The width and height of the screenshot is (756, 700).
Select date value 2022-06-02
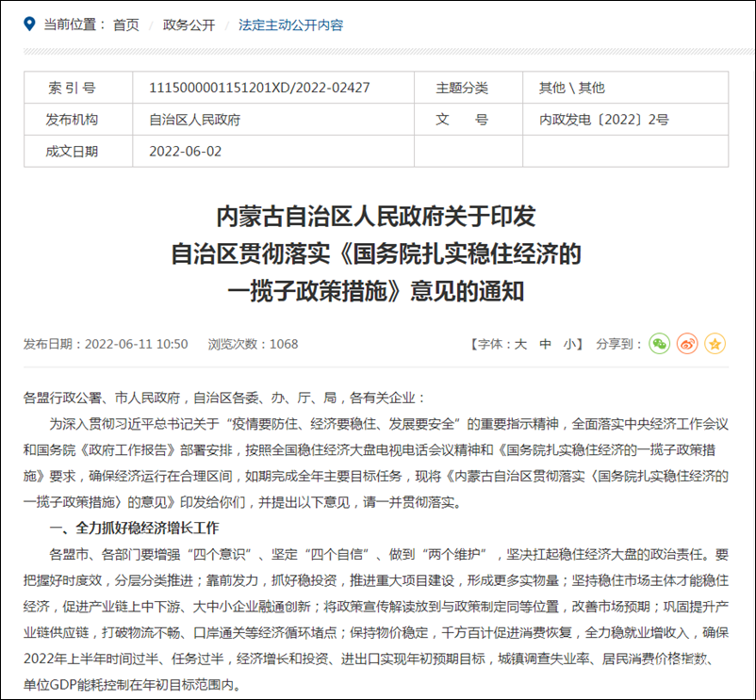pos(185,152)
